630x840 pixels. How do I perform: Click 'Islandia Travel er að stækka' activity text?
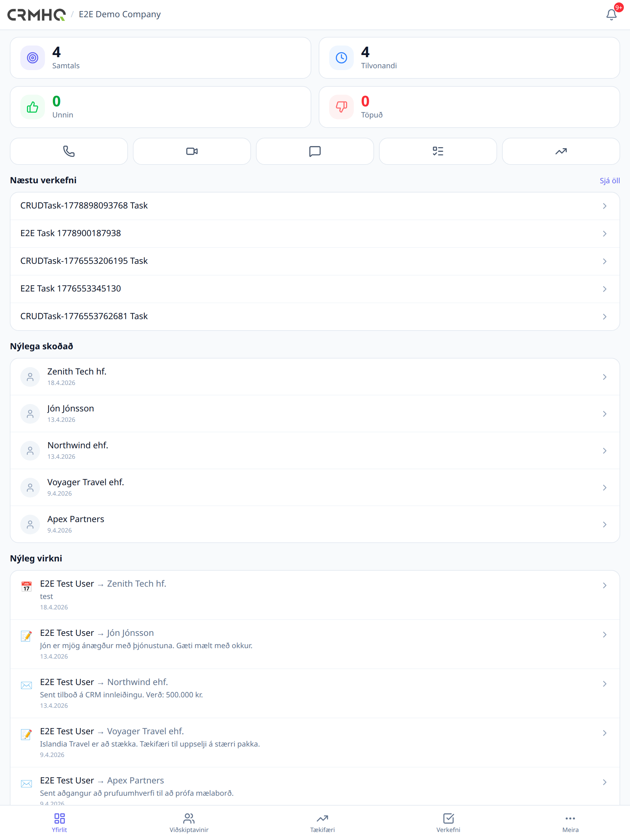pos(150,744)
